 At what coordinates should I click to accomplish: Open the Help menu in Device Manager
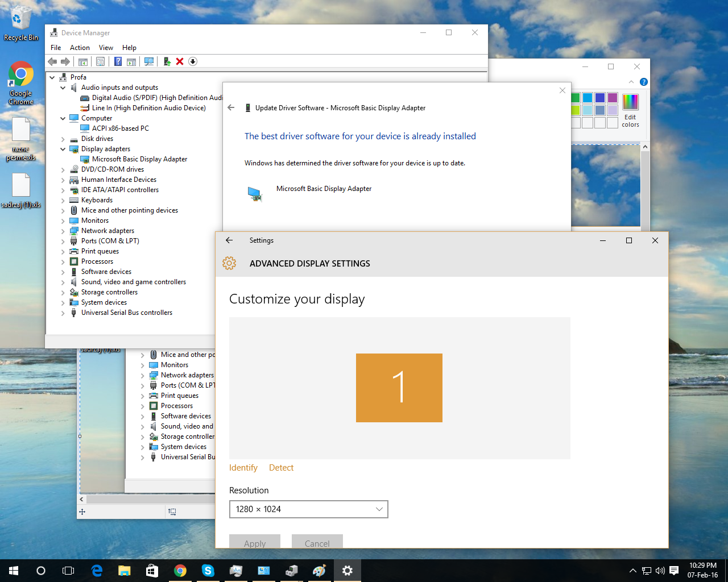[129, 48]
